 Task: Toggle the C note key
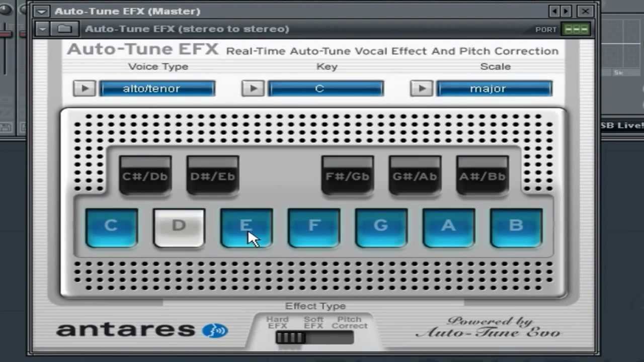pyautogui.click(x=111, y=228)
